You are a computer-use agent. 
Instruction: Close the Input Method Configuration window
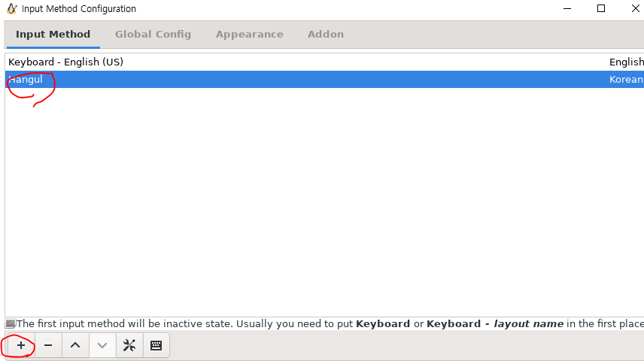(635, 8)
